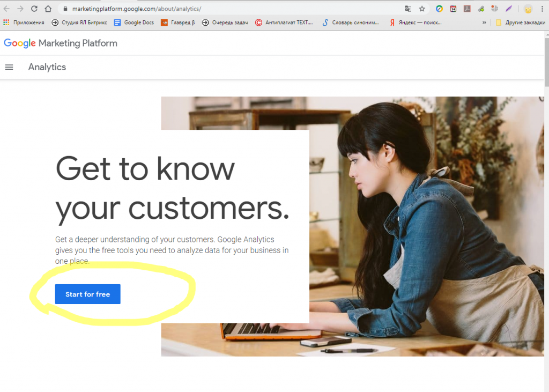Open the hamburger navigation menu

coord(9,67)
